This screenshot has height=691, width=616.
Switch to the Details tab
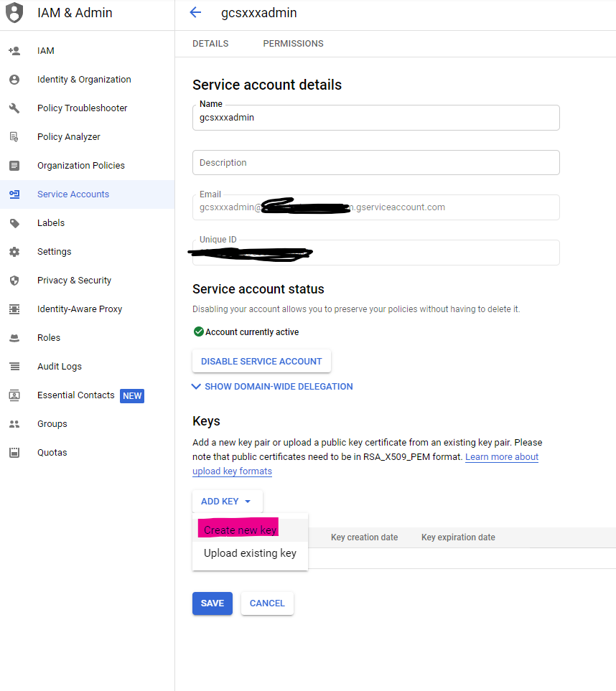[x=210, y=44]
